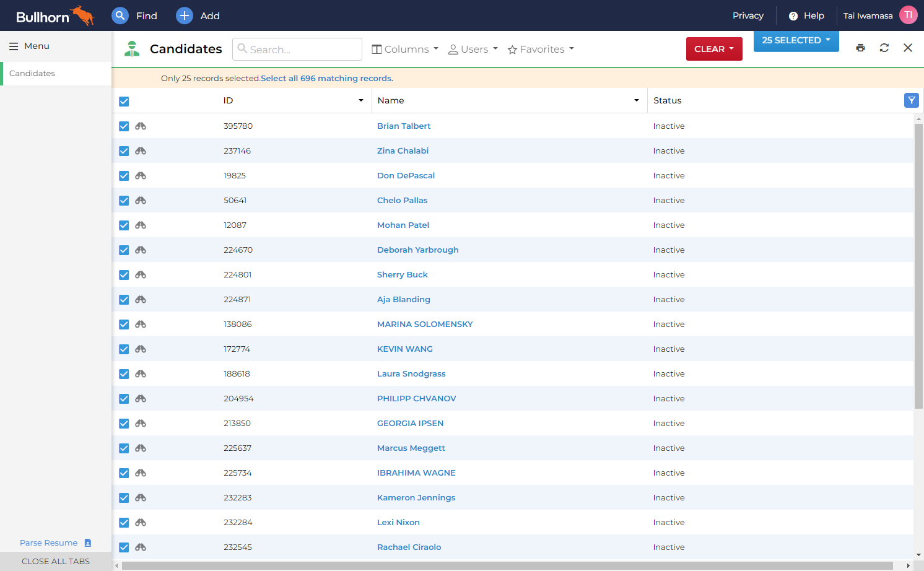
Task: Open the Columns dropdown
Action: pos(405,49)
